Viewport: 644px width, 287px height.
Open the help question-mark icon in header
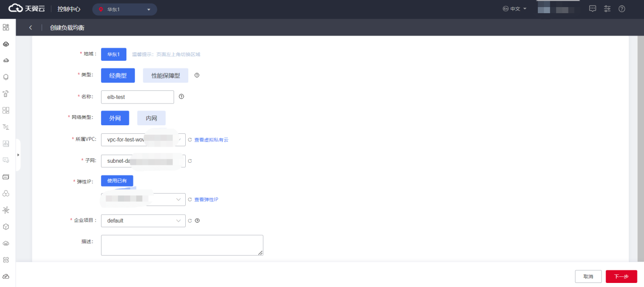coord(622,9)
